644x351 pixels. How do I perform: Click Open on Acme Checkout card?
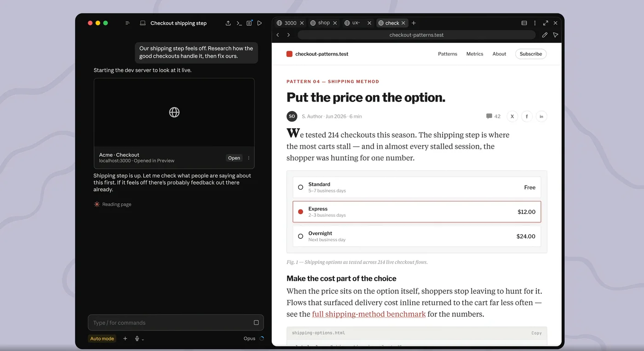(234, 158)
